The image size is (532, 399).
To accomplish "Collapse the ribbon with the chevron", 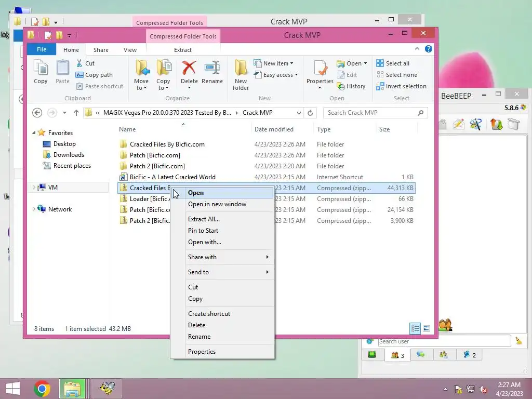I will tap(417, 49).
